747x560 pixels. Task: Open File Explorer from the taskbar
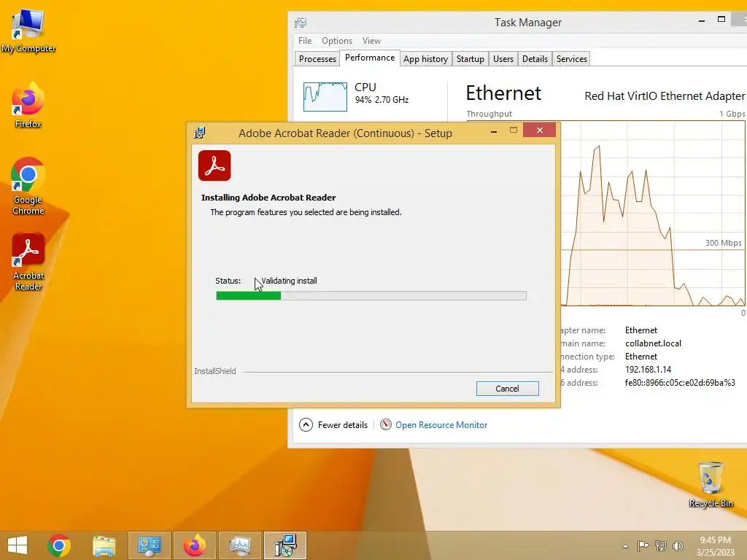pos(104,545)
